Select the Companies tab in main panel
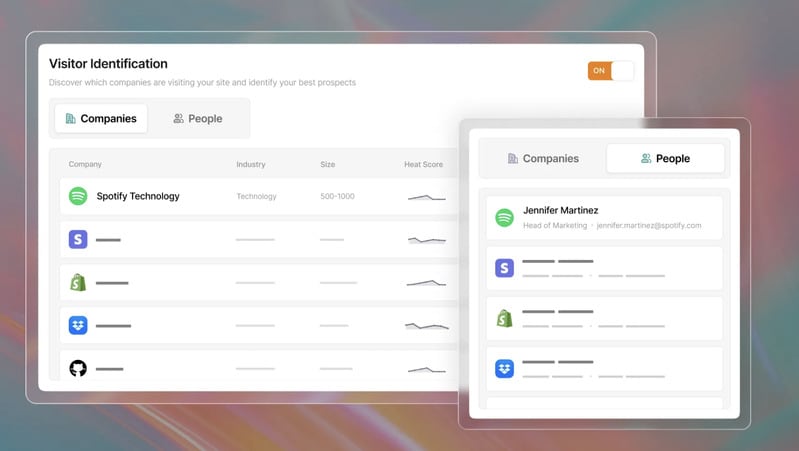Screen dimensions: 799x451 [x=101, y=118]
